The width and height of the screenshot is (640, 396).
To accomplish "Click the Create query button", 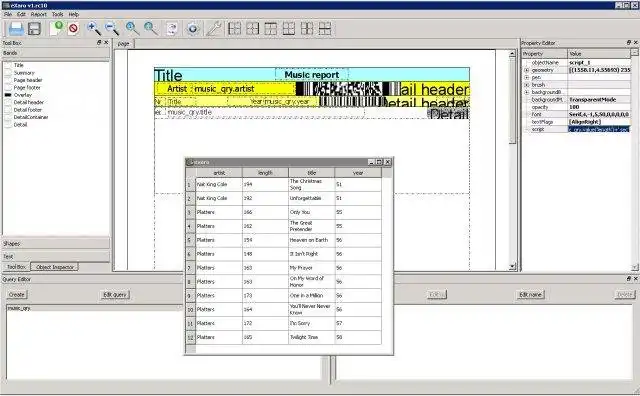I will tap(17, 294).
